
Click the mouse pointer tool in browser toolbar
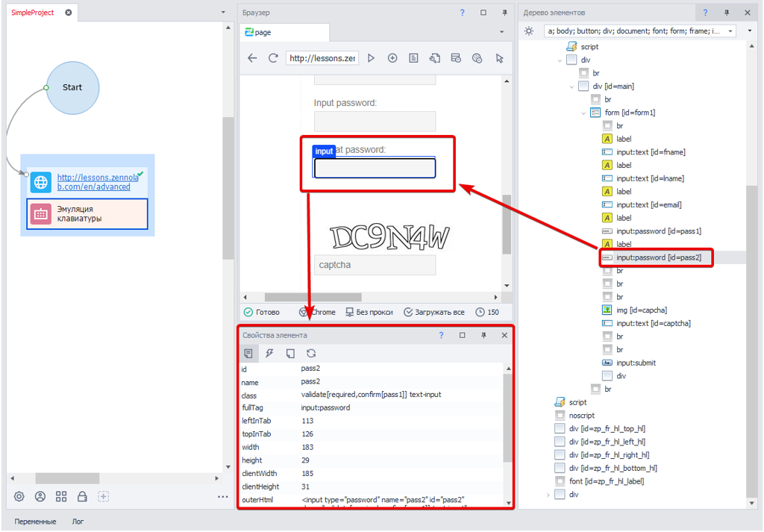500,58
